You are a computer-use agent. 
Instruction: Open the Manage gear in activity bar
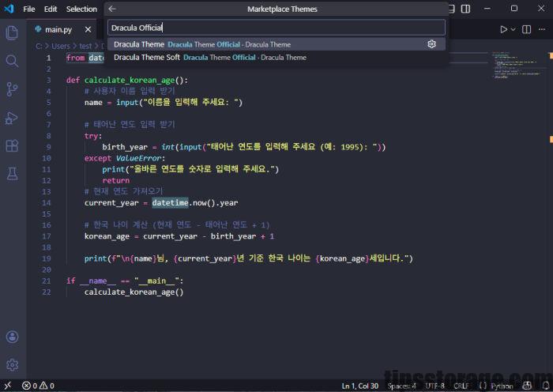point(12,364)
